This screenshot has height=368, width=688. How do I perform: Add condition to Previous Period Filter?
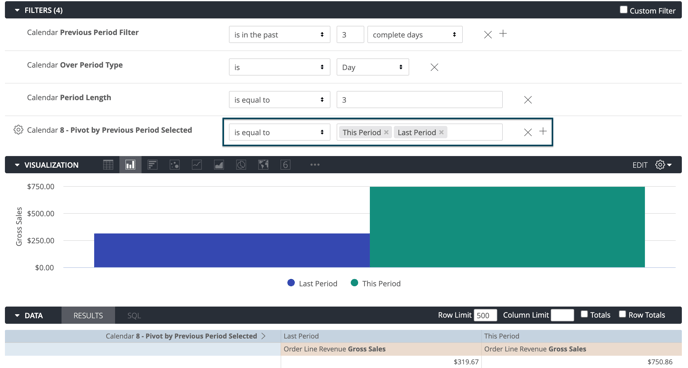[x=503, y=34]
